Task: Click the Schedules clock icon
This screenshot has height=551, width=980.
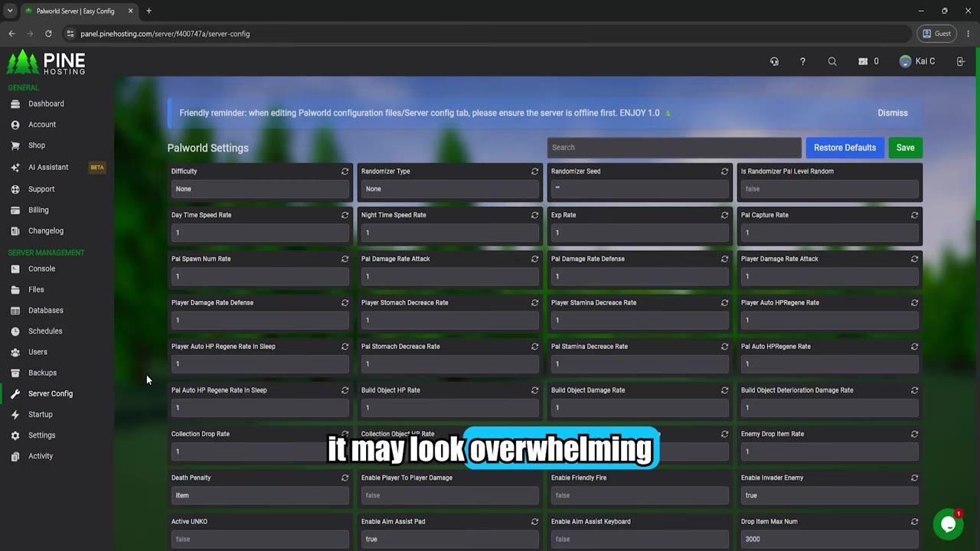Action: click(x=15, y=331)
